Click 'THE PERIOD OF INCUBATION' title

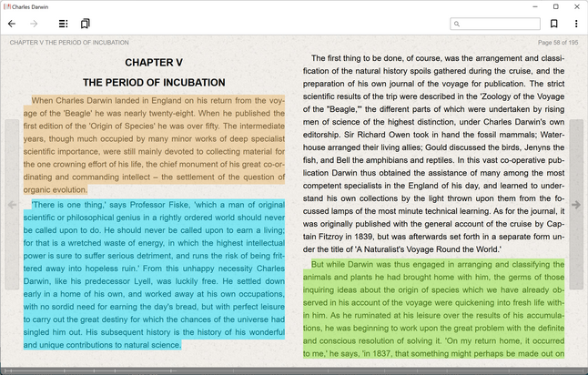pyautogui.click(x=154, y=82)
